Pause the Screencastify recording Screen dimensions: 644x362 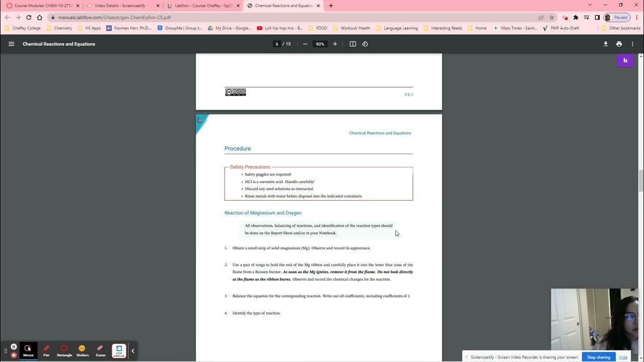click(x=14, y=347)
